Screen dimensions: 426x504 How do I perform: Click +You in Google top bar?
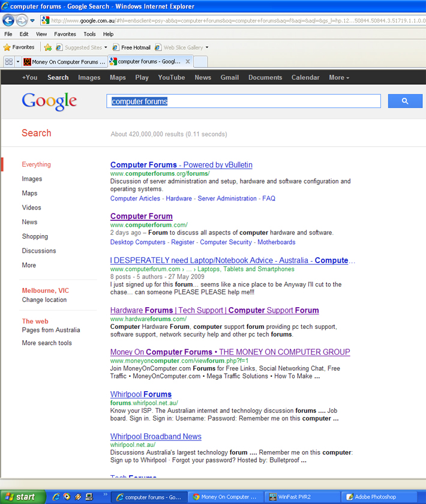tap(29, 77)
